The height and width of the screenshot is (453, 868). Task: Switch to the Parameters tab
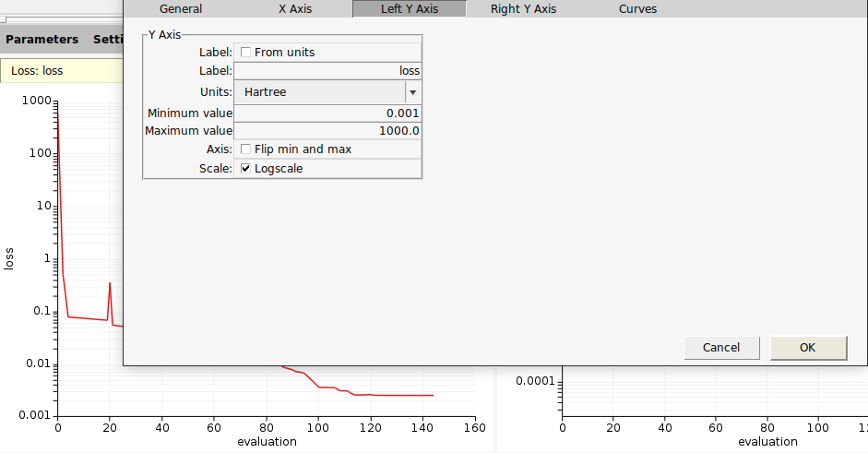[42, 40]
